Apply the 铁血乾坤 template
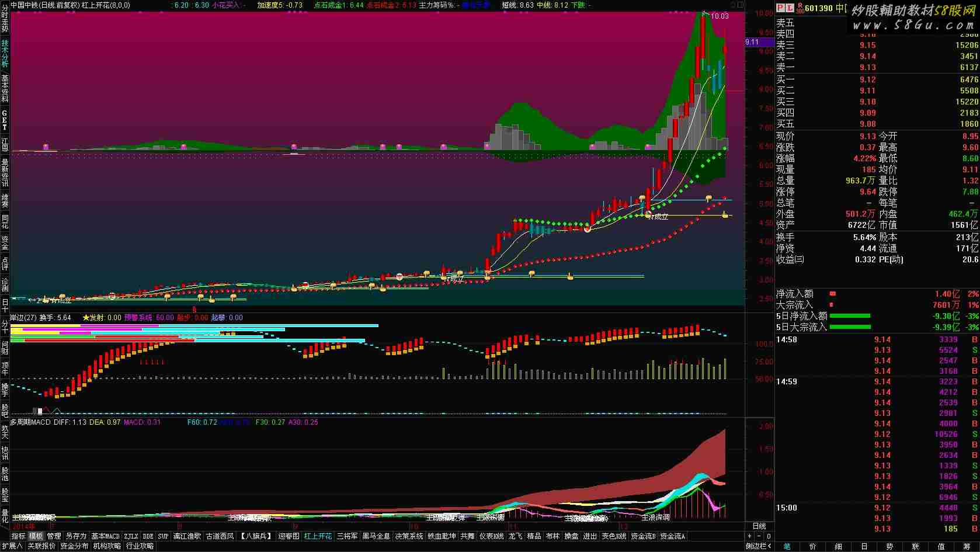980x552 pixels. 442,536
